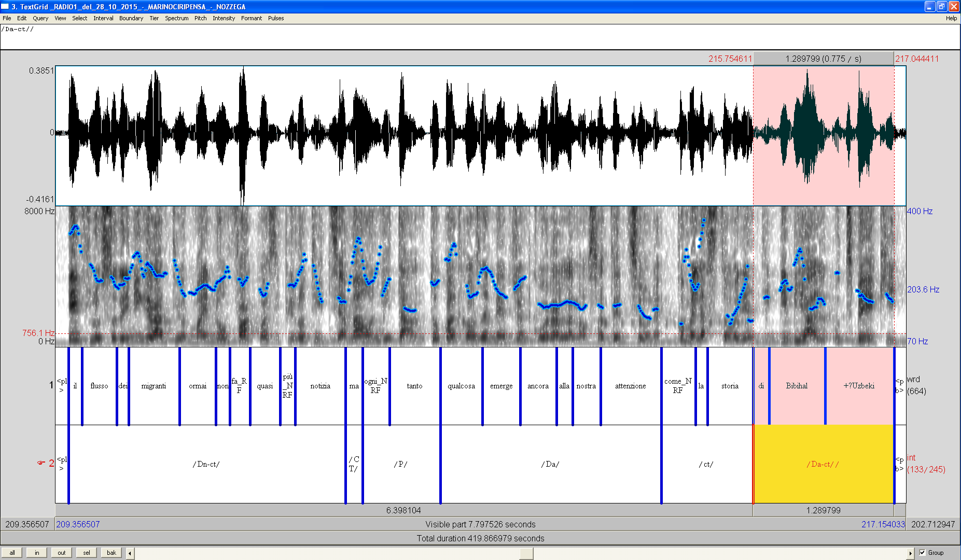Open the Help menu

pyautogui.click(x=951, y=18)
